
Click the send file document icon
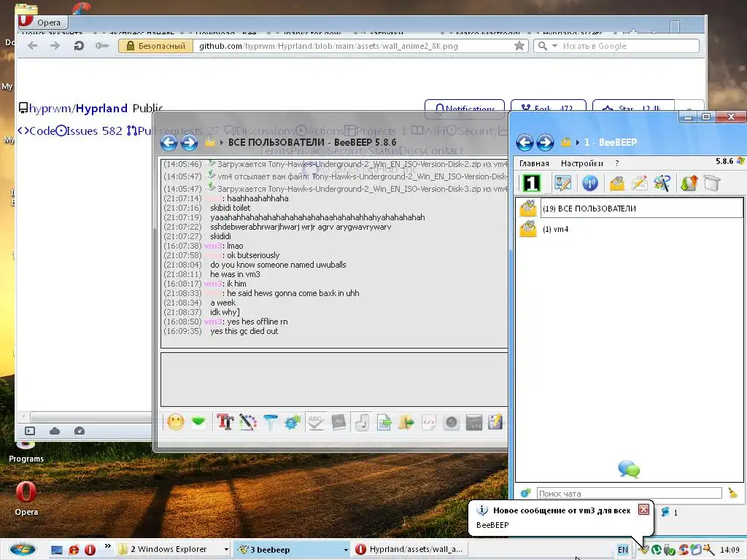(x=384, y=422)
